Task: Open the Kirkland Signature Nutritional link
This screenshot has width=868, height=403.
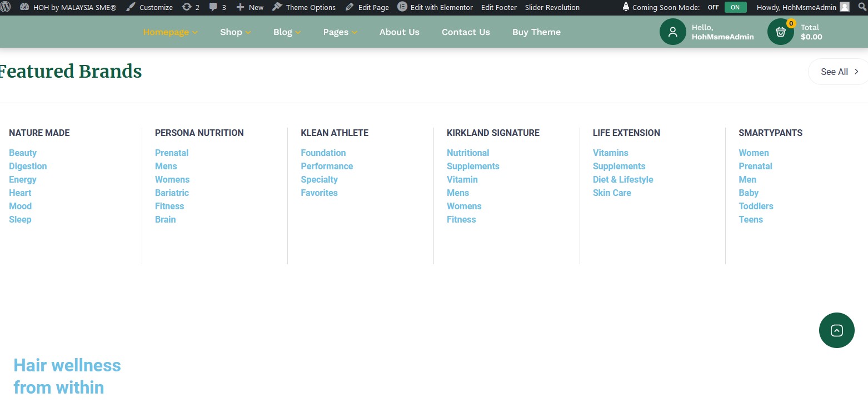Action: [x=468, y=153]
